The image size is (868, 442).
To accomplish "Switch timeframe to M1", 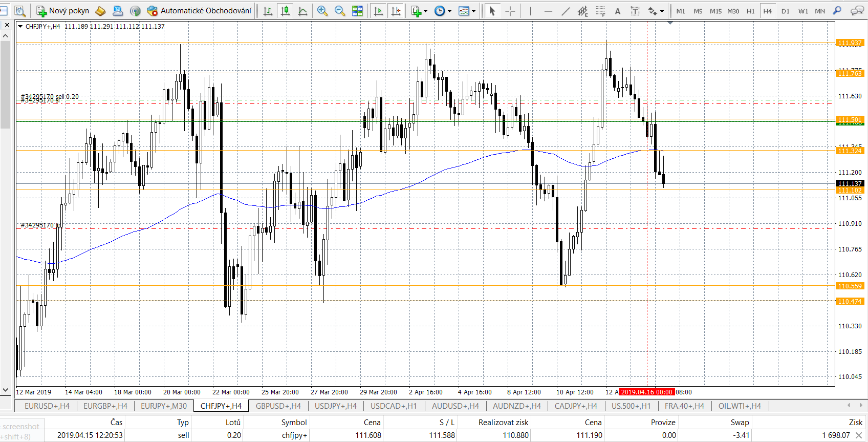I will pos(681,11).
